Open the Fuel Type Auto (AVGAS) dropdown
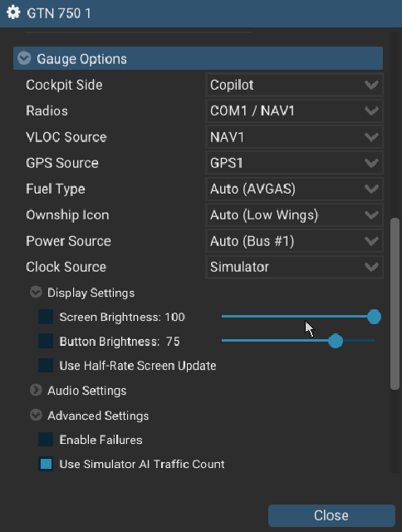 [294, 189]
